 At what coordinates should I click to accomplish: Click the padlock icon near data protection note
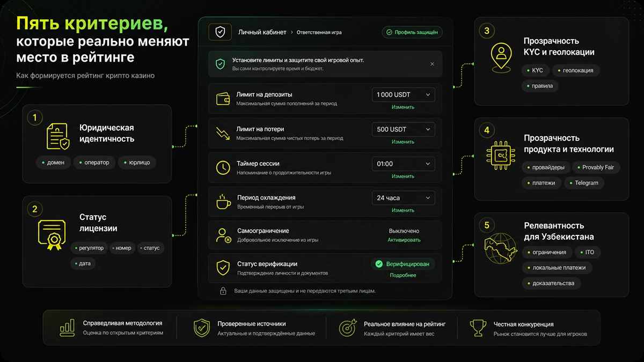click(223, 291)
